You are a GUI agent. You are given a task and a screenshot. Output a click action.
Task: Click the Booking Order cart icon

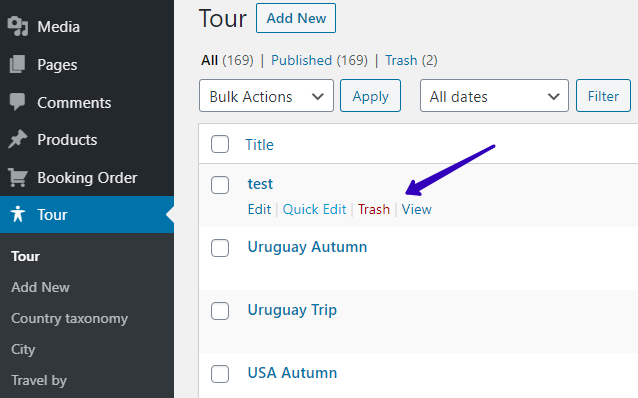18,177
